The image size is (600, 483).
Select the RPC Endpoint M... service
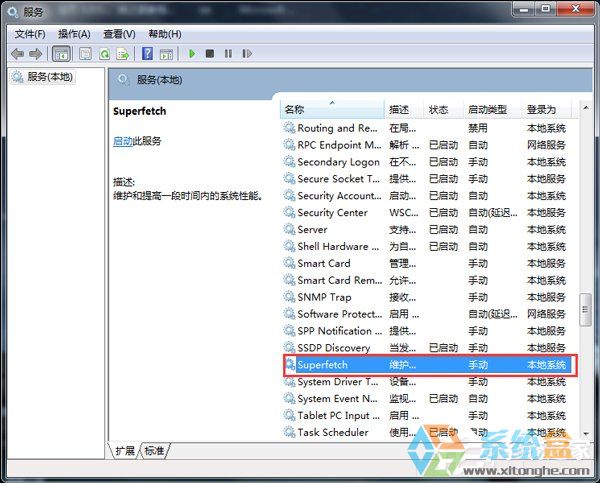tap(426, 145)
